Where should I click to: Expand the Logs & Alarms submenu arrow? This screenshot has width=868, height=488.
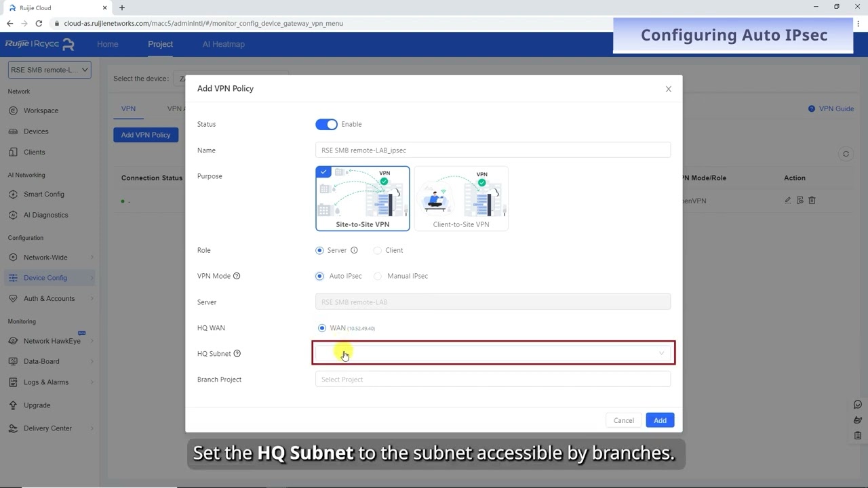(92, 382)
